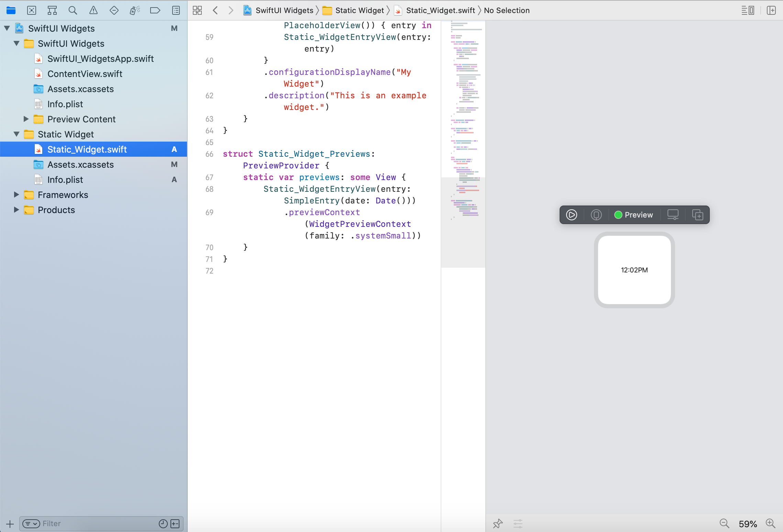Toggle recent files filter in navigator

point(163,523)
